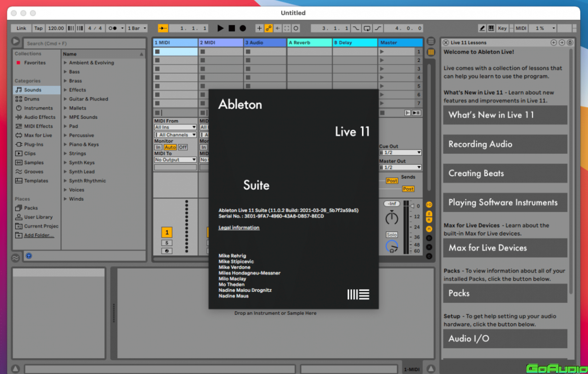This screenshot has width=588, height=374.
Task: Toggle Draw Mode pencil icon
Action: click(482, 28)
